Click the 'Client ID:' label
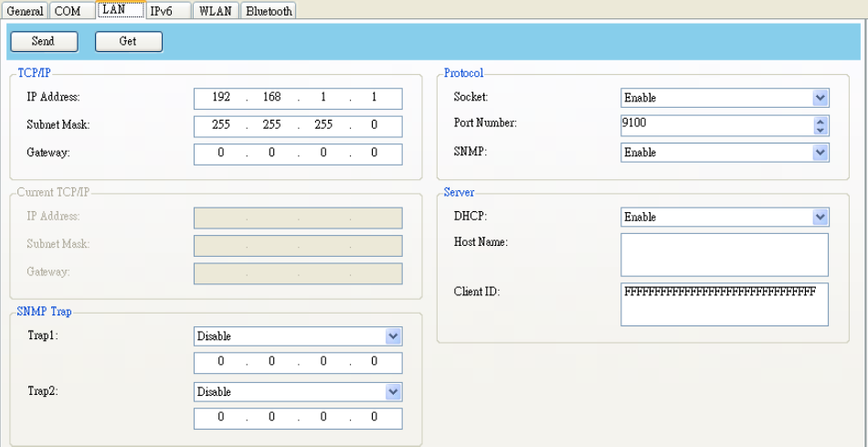Screen dimensions: 868x447 (x=477, y=292)
